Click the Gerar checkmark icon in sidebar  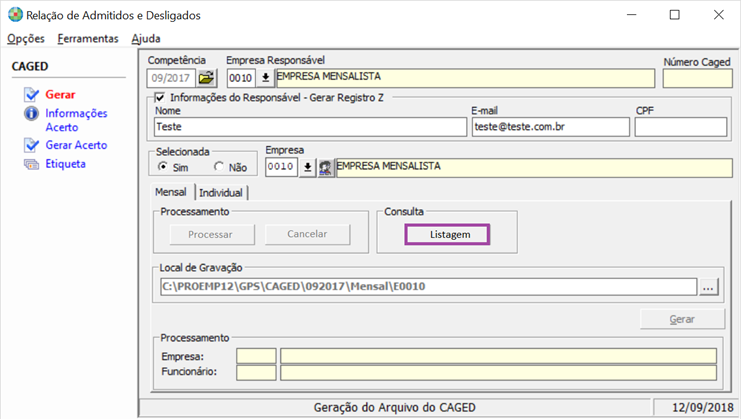[x=32, y=94]
